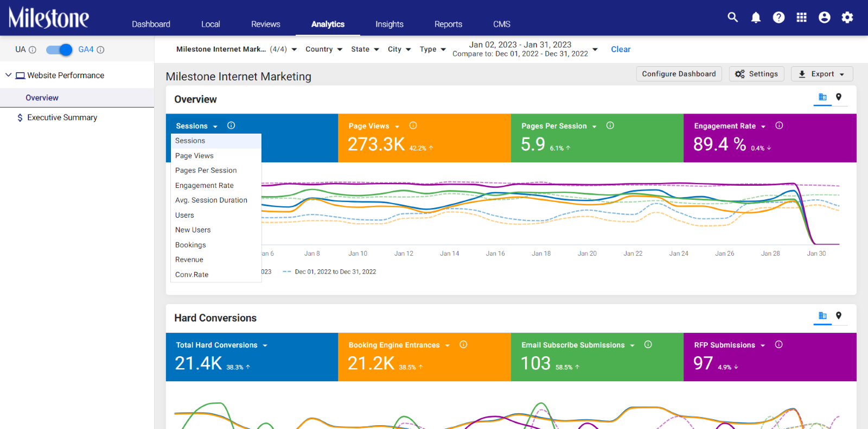Viewport: 868px width, 429px height.
Task: Click the Pages Per Session info icon
Action: pos(610,125)
